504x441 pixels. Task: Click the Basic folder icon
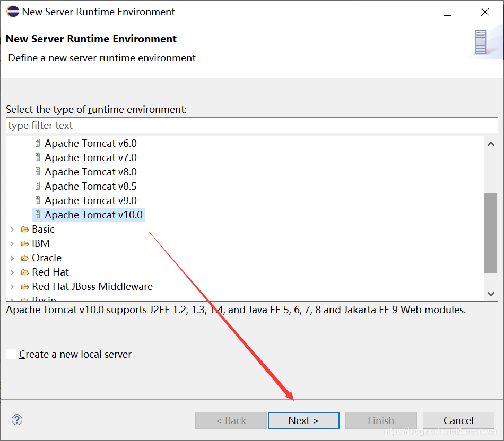coord(25,230)
